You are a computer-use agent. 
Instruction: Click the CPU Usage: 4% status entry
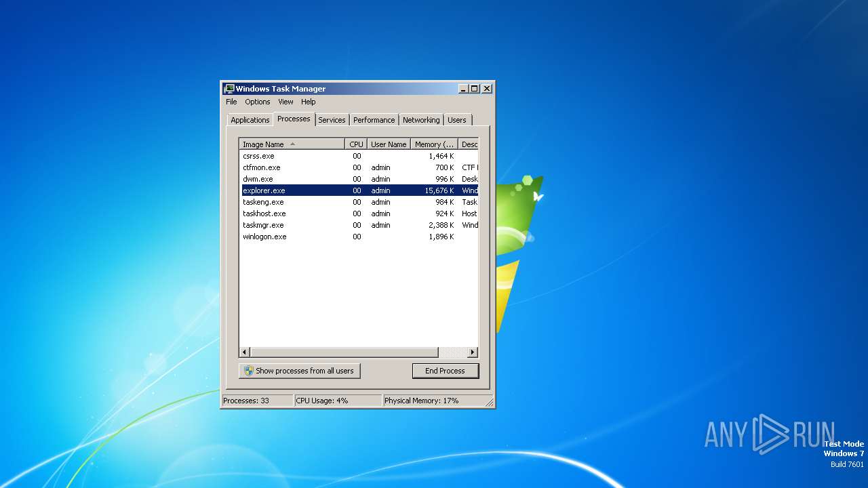(x=338, y=401)
